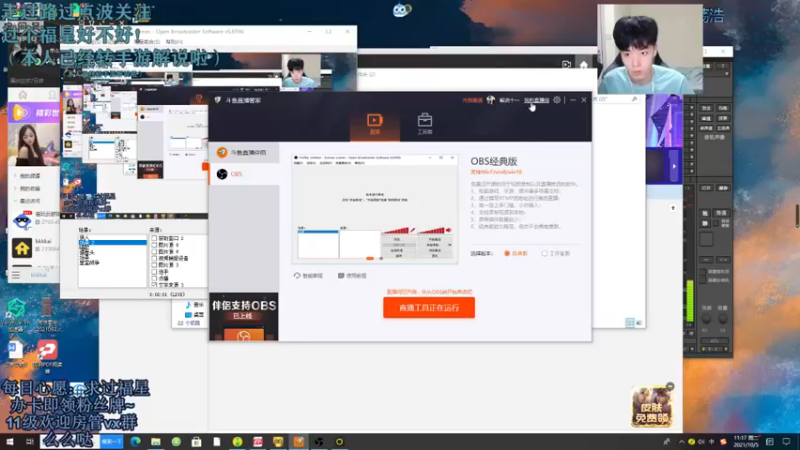Image resolution: width=800 pixels, height=450 pixels.
Task: Open the 音乐 folder in Explorer window
Action: point(193,305)
